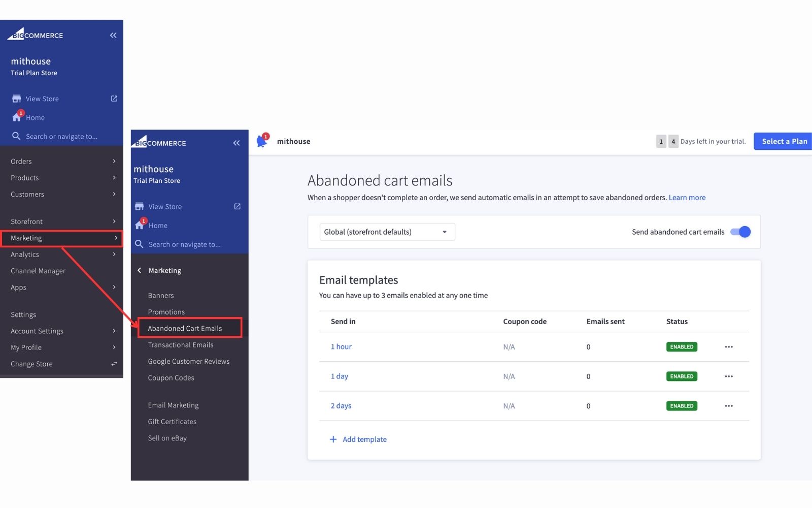Image resolution: width=812 pixels, height=508 pixels.
Task: Click the storefront icon beside View Store in the left sidebar
Action: [16, 99]
